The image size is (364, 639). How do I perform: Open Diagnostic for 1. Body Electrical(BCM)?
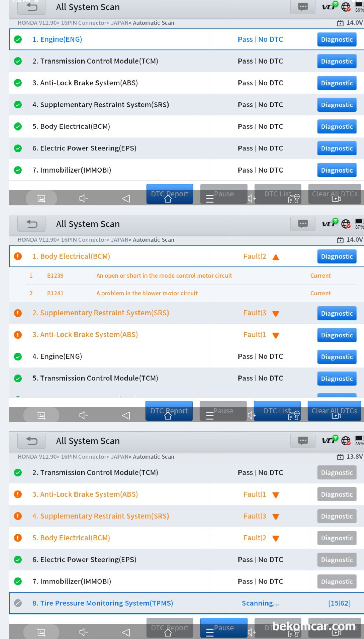point(337,256)
